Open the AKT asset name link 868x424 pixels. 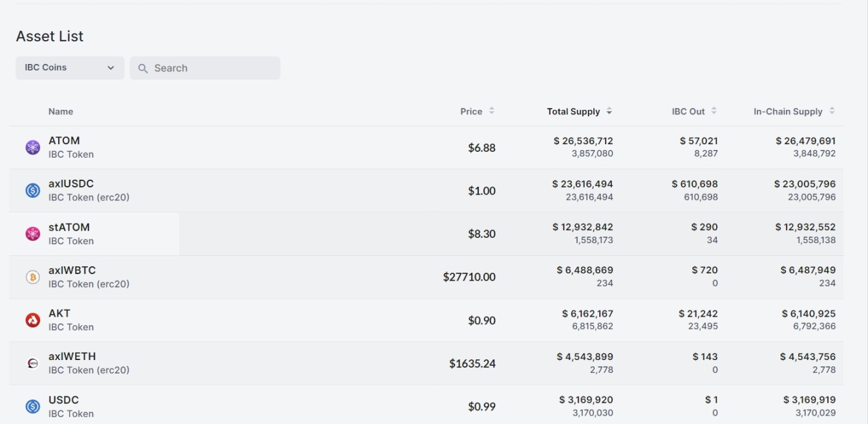click(x=59, y=313)
